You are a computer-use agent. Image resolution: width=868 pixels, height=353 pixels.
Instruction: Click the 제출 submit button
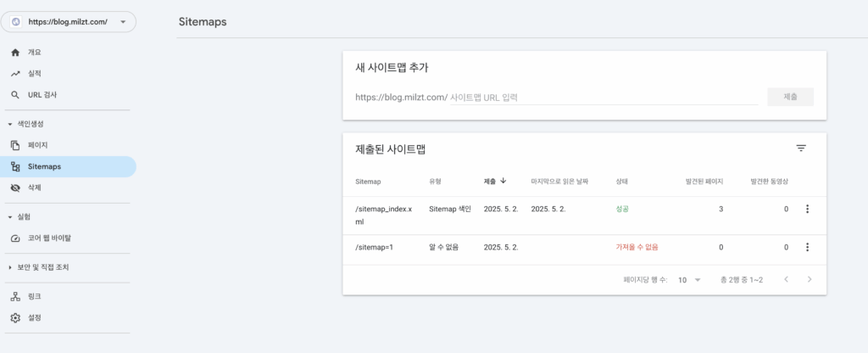click(790, 97)
